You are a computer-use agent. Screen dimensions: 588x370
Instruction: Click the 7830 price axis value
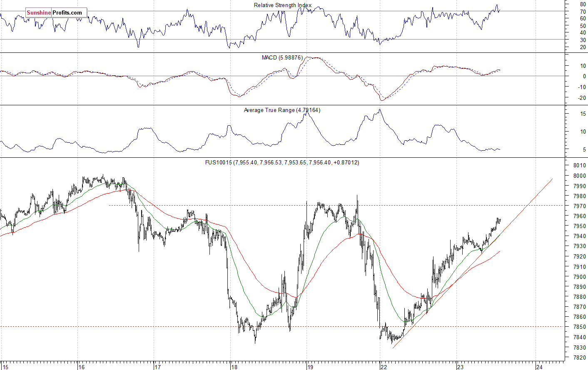[x=580, y=348]
